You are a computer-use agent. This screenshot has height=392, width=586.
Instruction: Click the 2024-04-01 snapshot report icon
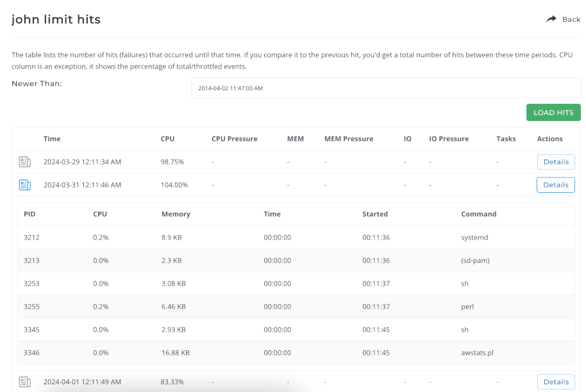point(24,381)
